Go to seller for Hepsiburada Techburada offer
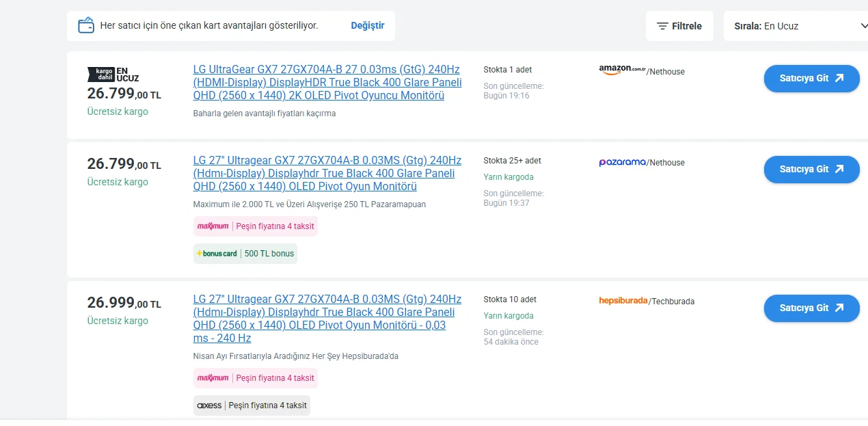 point(811,308)
